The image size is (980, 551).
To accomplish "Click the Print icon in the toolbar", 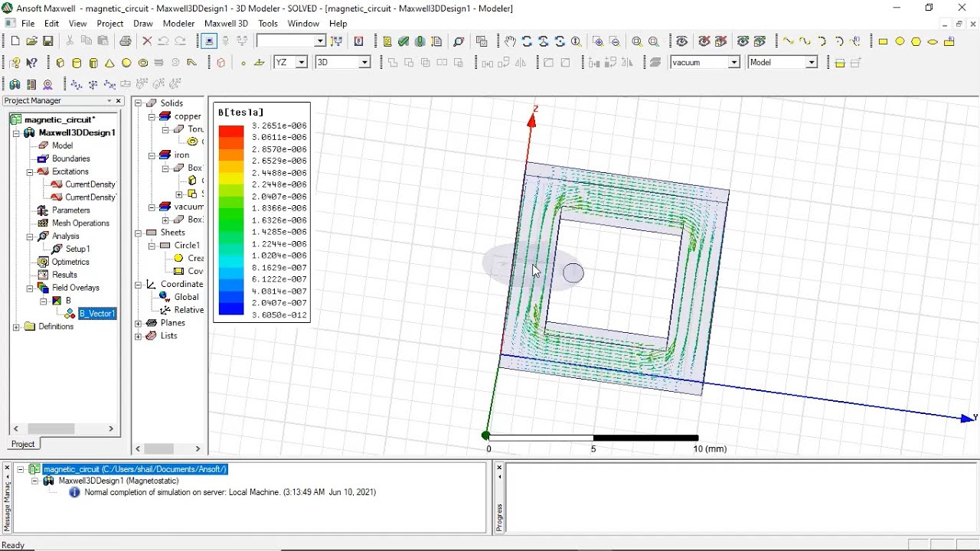I will 125,41.
